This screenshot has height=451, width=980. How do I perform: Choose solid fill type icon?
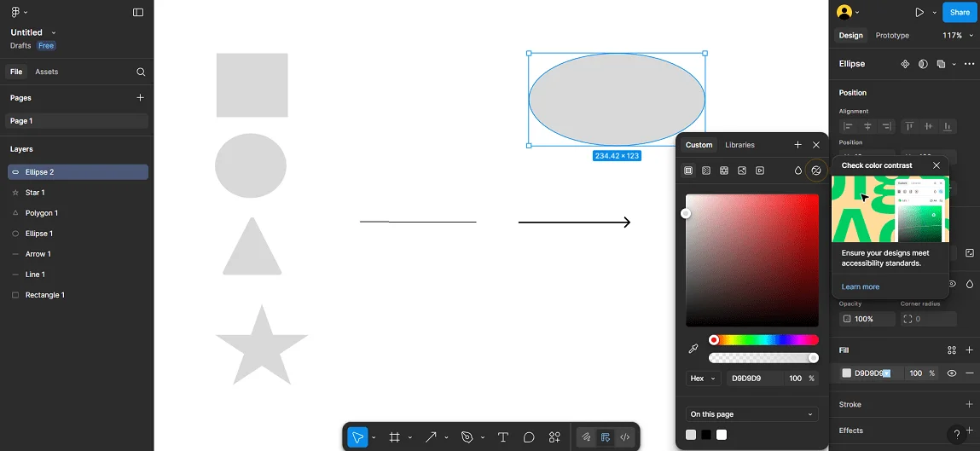[x=688, y=171]
